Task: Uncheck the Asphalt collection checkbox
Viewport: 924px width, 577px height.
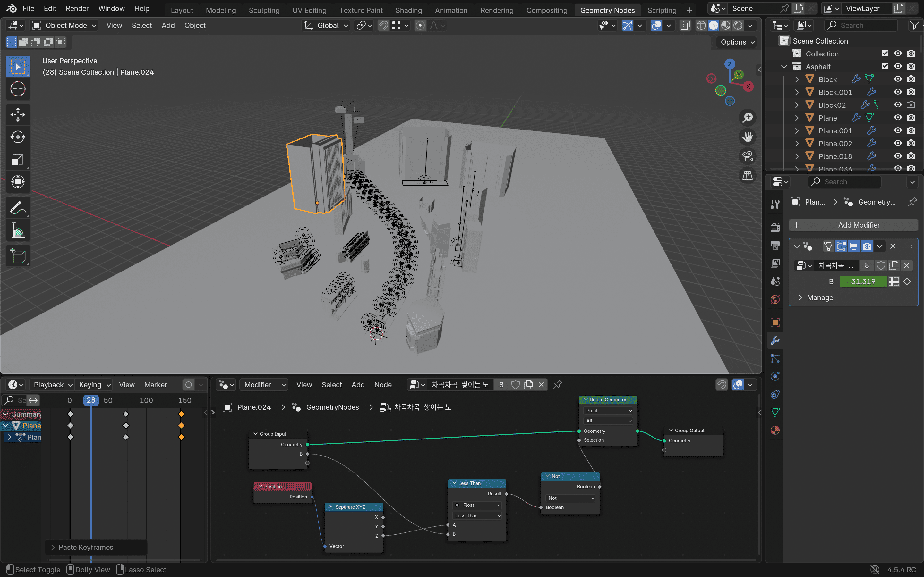Action: 885,66
